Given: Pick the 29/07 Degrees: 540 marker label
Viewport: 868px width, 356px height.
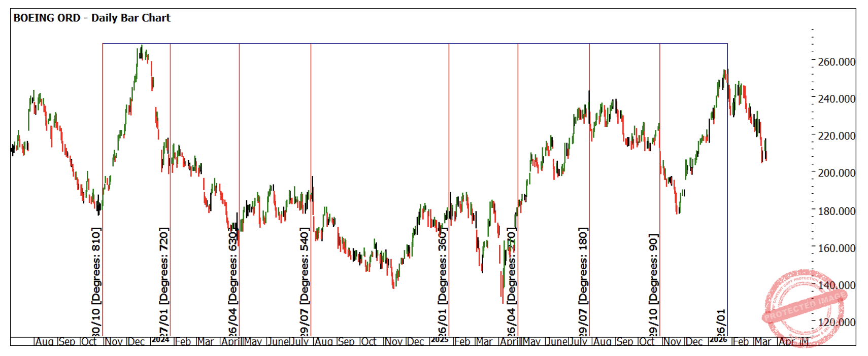Looking at the screenshot, I should pyautogui.click(x=305, y=281).
